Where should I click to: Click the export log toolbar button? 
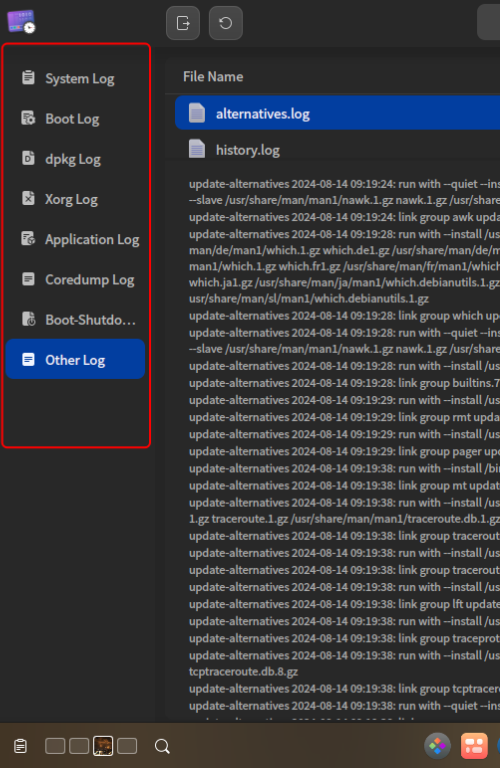[x=183, y=23]
